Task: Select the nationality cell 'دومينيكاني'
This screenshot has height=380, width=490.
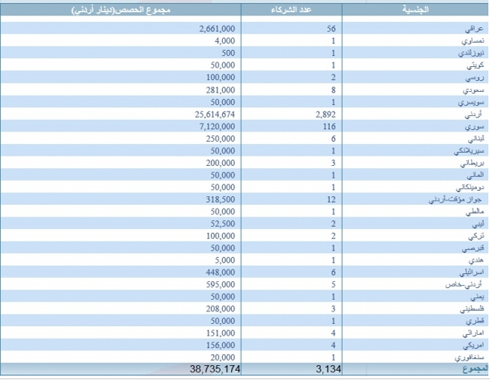Action: click(470, 188)
